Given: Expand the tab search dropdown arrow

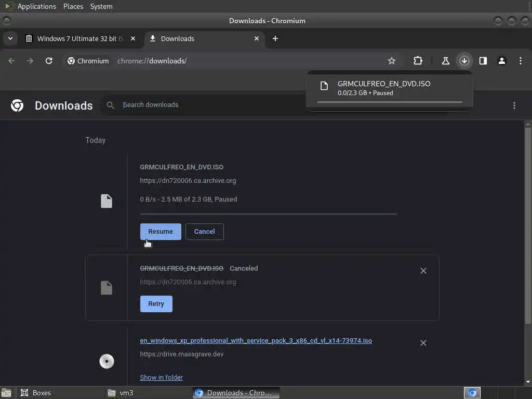Looking at the screenshot, I should (10, 38).
